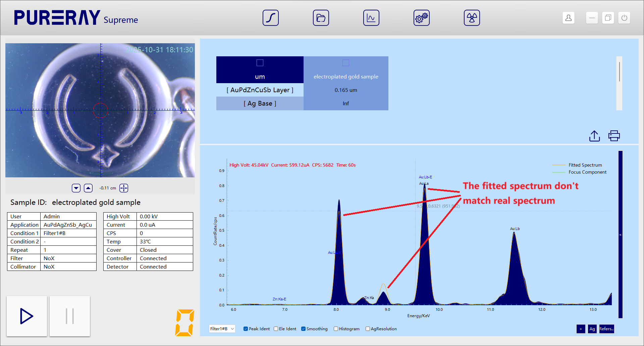Expand the collapsed side panel right of spectrum
The height and width of the screenshot is (346, 644).
620,235
